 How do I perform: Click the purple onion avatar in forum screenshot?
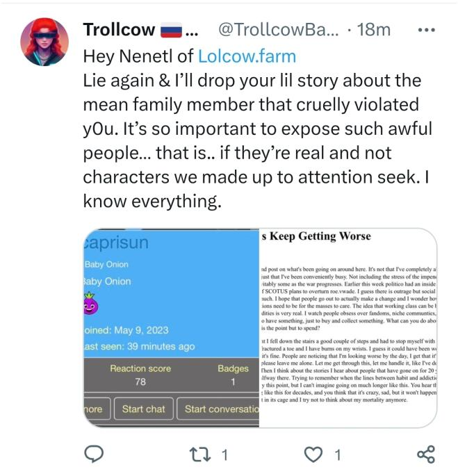pos(91,305)
